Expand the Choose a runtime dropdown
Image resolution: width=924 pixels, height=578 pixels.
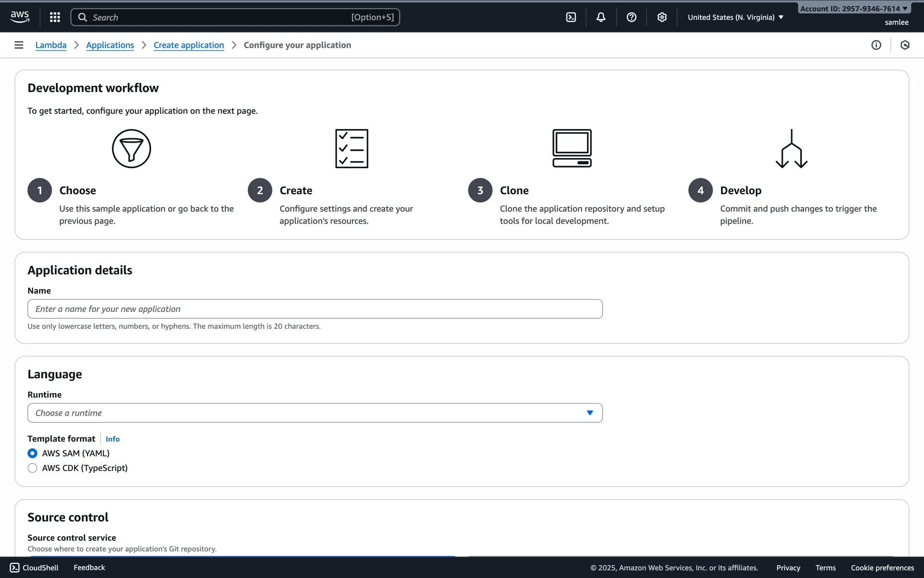(315, 413)
